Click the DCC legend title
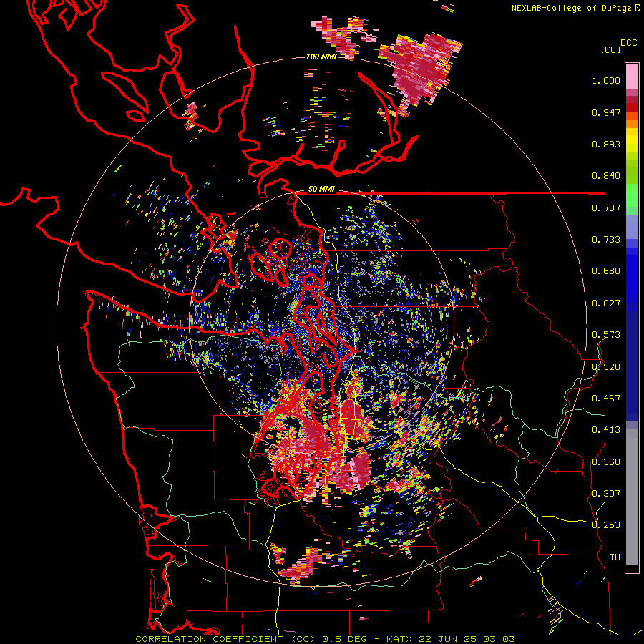Screen dimensions: 644x644 click(x=628, y=43)
